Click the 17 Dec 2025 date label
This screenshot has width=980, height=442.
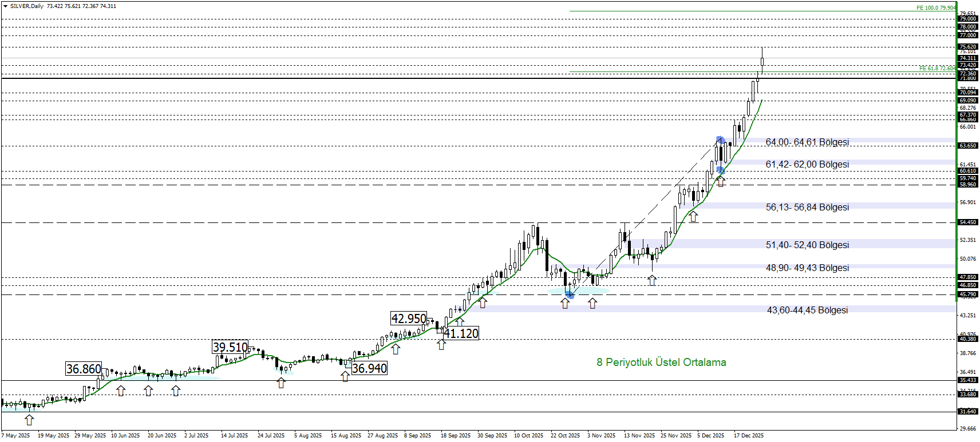(749, 436)
